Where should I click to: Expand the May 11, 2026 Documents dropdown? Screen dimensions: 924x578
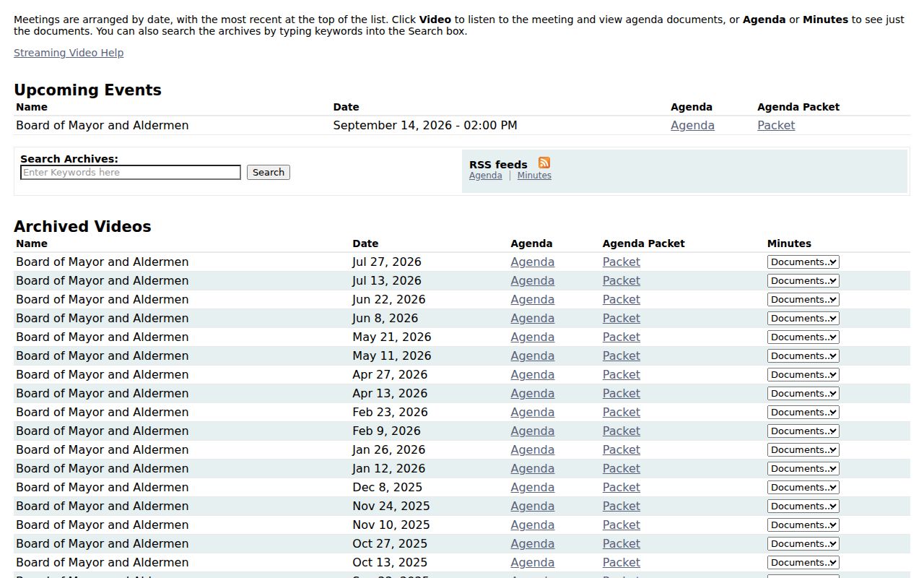(803, 355)
